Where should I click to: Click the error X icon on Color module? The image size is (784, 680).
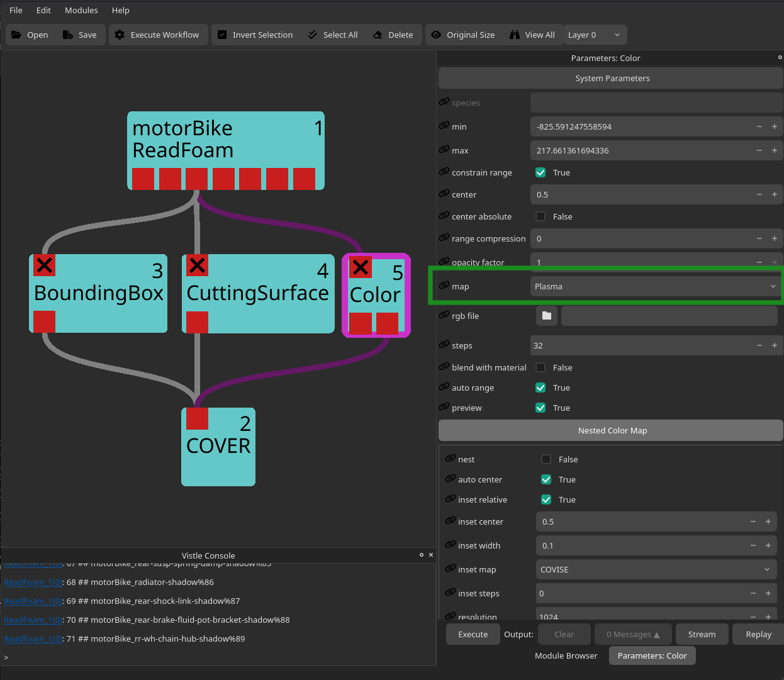pyautogui.click(x=361, y=267)
